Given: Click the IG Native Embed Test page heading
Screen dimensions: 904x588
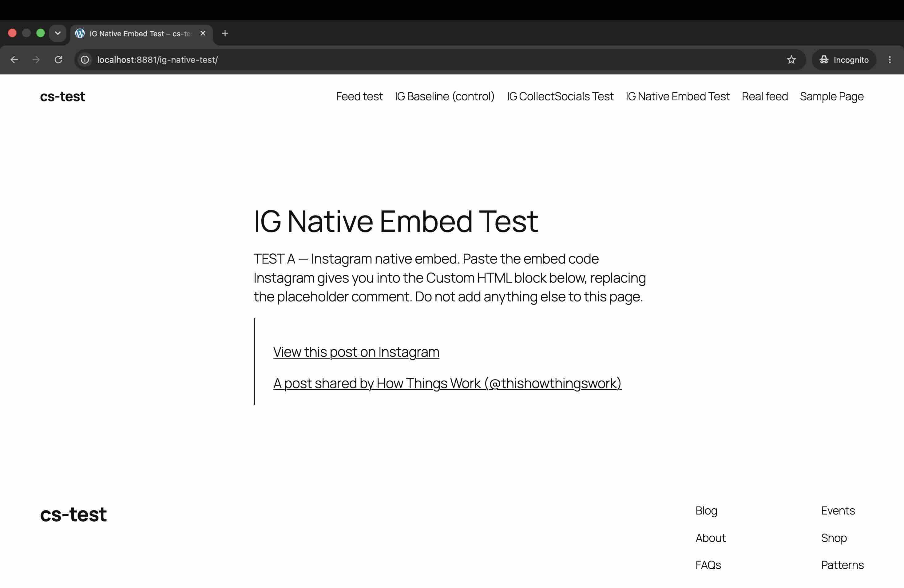Looking at the screenshot, I should pyautogui.click(x=396, y=221).
